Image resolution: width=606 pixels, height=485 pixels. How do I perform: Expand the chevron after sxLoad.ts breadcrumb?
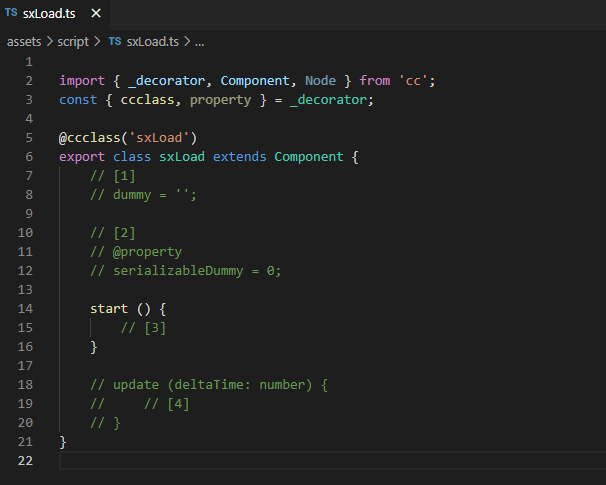click(x=187, y=42)
